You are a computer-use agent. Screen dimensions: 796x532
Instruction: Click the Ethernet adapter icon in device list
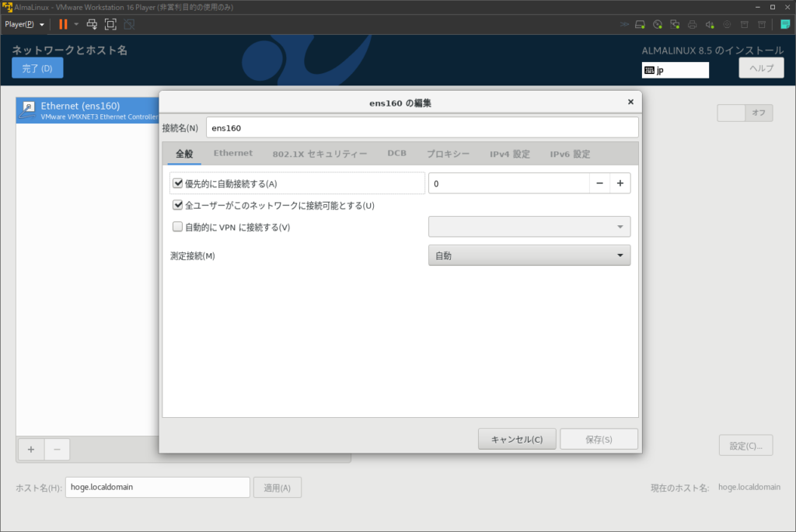(x=28, y=110)
